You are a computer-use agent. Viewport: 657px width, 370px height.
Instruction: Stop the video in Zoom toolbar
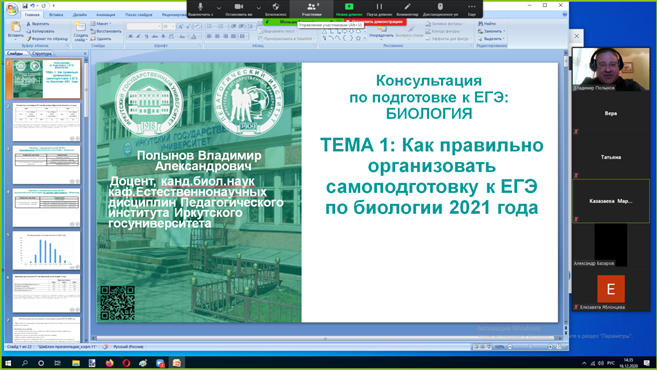[x=239, y=7]
